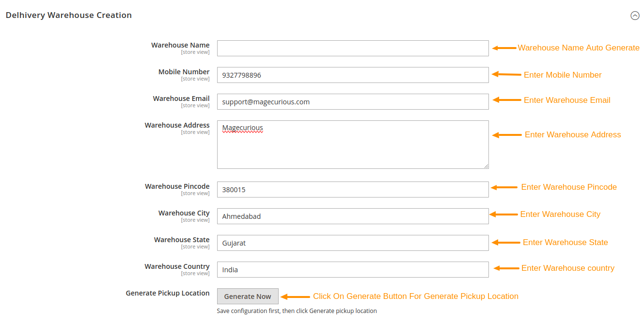Screen dimensions: 644x330
Task: Click the Generate Now button
Action: tap(248, 296)
